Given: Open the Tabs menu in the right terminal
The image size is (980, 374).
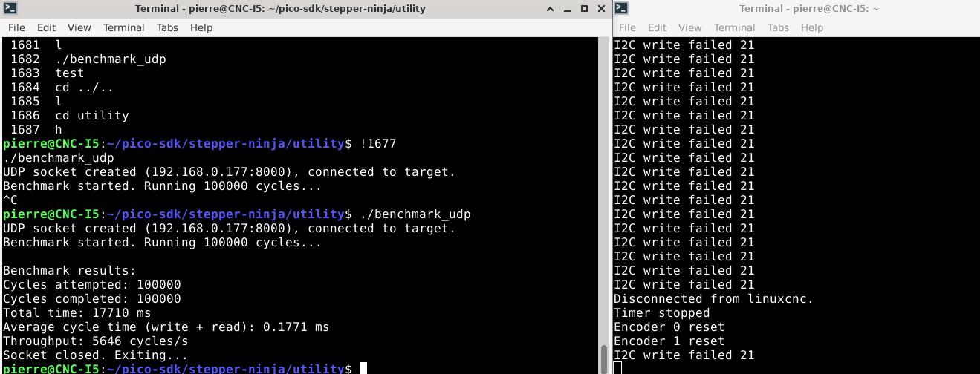Looking at the screenshot, I should click(x=778, y=27).
